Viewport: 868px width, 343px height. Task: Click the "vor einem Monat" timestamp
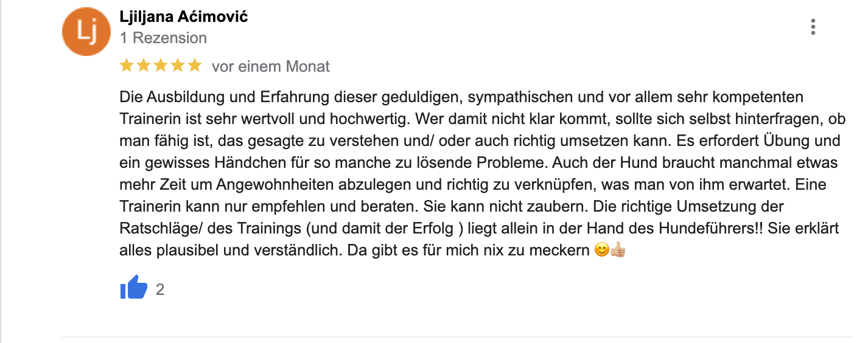click(x=270, y=66)
